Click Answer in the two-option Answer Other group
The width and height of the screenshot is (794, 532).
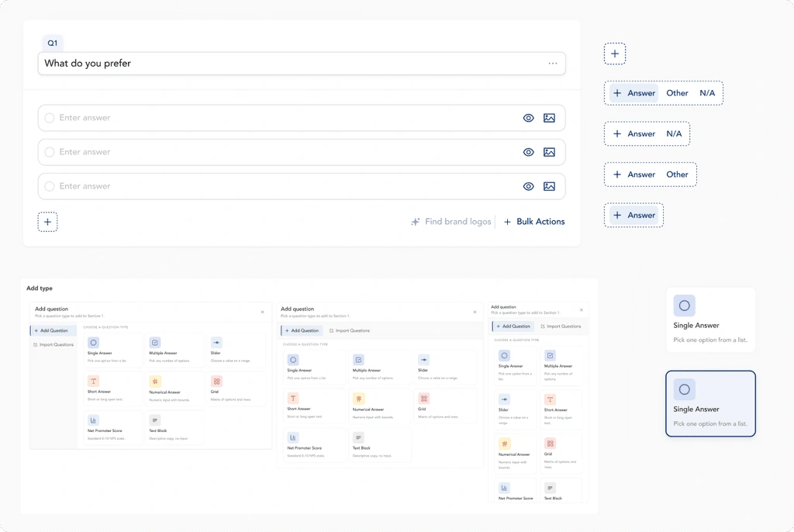pyautogui.click(x=634, y=174)
